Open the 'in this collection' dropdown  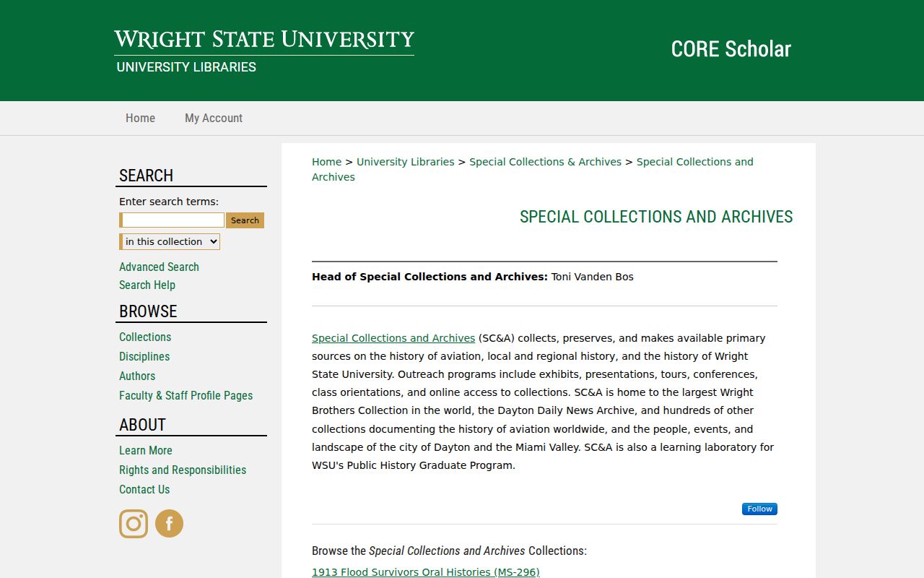pos(170,241)
